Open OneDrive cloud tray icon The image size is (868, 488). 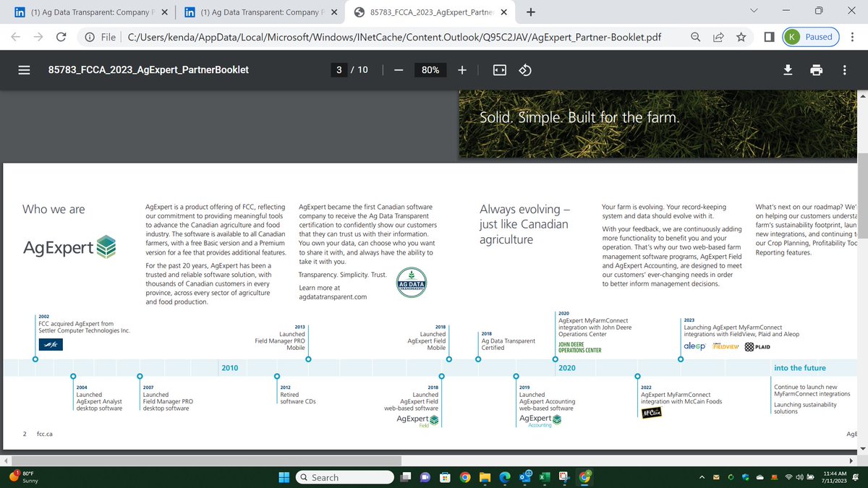pyautogui.click(x=759, y=477)
